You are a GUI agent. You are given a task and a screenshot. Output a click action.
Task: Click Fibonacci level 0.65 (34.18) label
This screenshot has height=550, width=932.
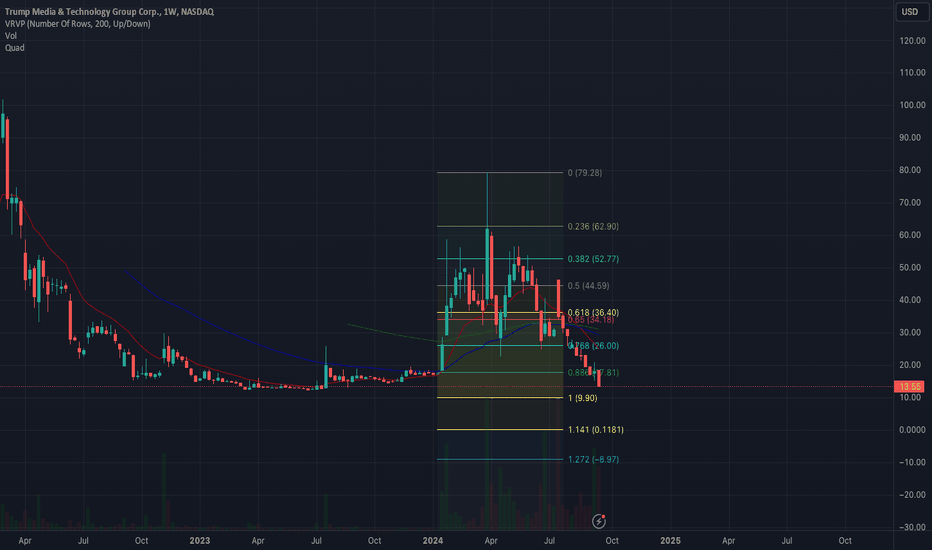[x=591, y=320]
